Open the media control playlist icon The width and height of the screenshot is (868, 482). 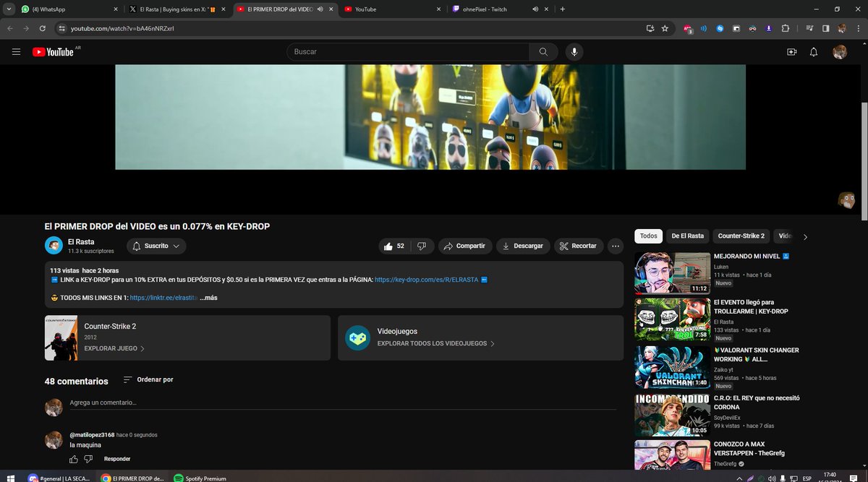pyautogui.click(x=809, y=28)
